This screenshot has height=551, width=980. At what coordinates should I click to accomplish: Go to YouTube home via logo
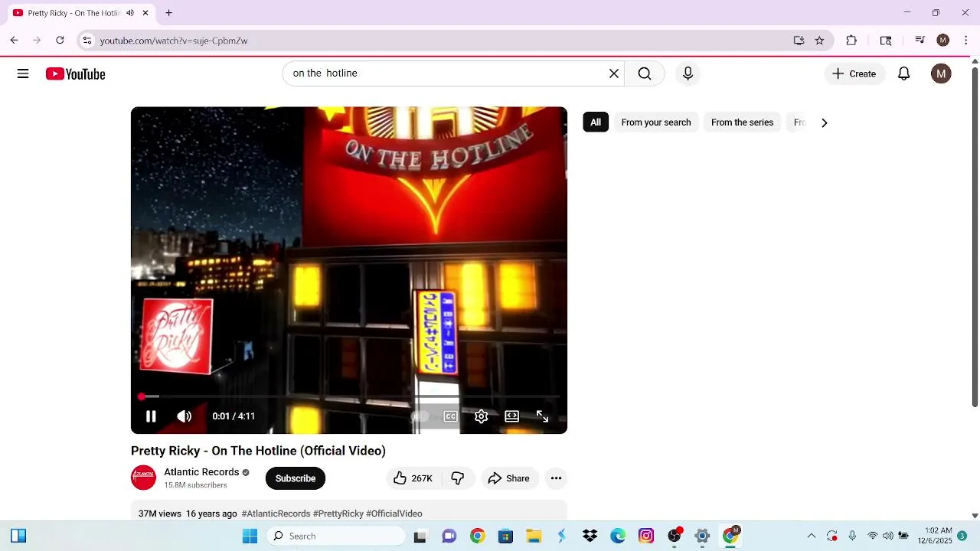pos(75,73)
